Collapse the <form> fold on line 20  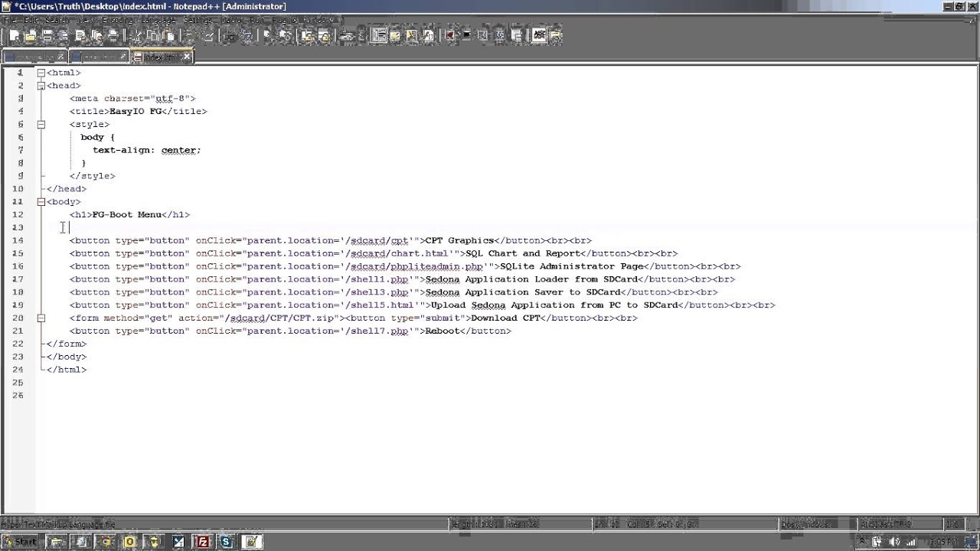click(41, 318)
